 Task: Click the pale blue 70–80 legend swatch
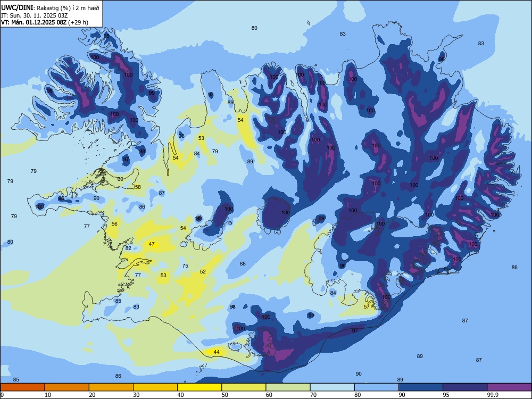coord(332,387)
